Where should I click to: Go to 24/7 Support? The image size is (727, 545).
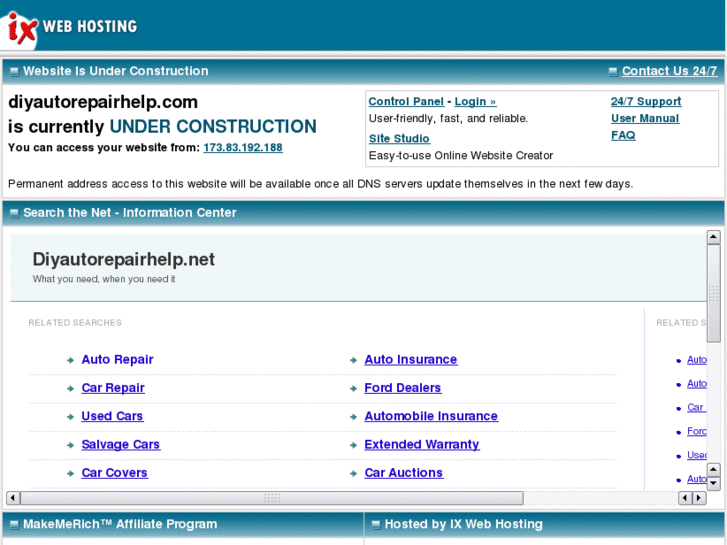click(x=646, y=102)
